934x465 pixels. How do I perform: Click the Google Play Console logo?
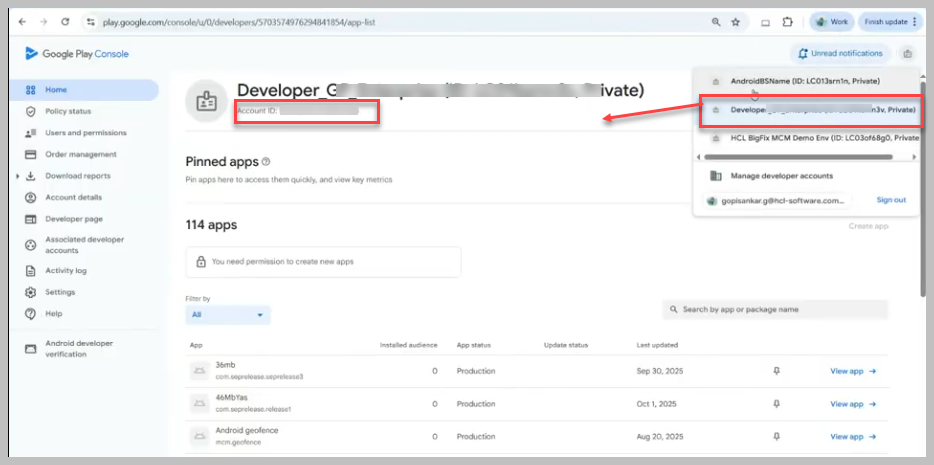(77, 54)
